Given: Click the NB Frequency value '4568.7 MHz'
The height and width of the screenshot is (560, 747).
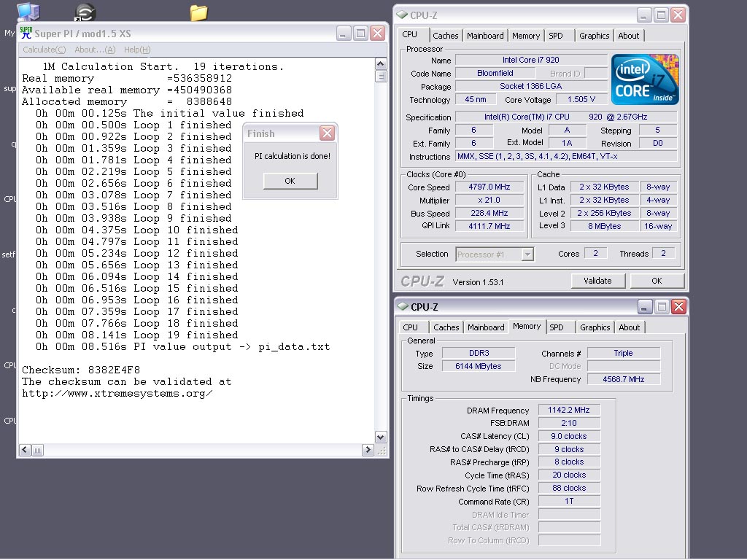Looking at the screenshot, I should (x=624, y=379).
